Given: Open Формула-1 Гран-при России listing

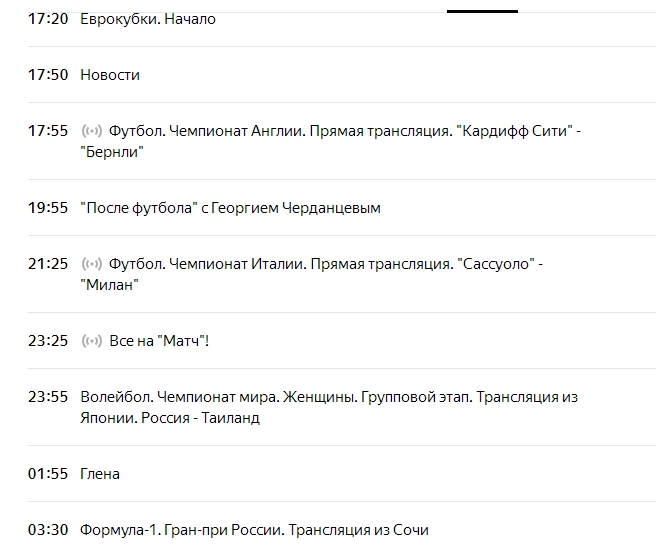Looking at the screenshot, I should [x=254, y=530].
